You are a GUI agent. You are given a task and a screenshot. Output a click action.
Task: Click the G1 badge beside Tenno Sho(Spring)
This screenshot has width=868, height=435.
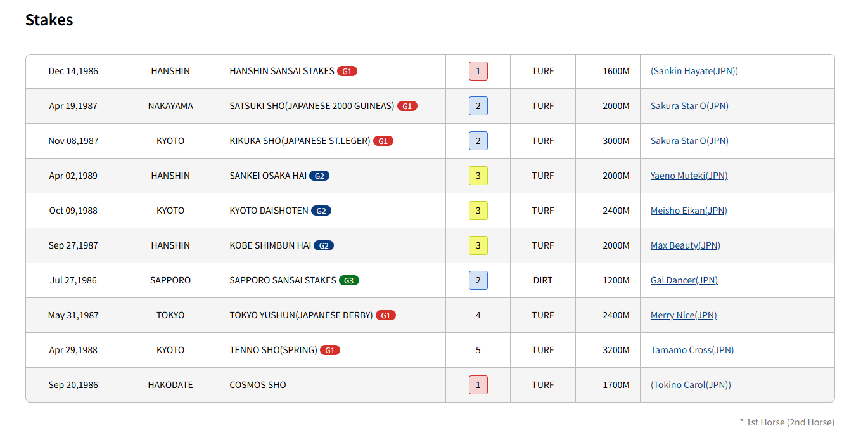pos(330,350)
